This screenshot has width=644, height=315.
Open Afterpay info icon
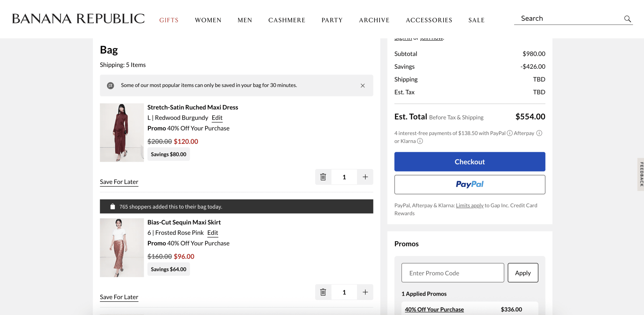pyautogui.click(x=539, y=133)
